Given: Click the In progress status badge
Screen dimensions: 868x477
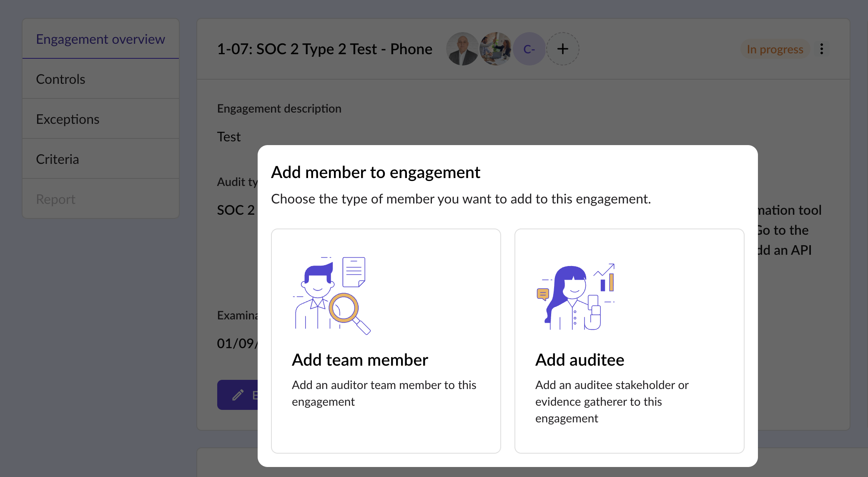Looking at the screenshot, I should click(x=775, y=49).
